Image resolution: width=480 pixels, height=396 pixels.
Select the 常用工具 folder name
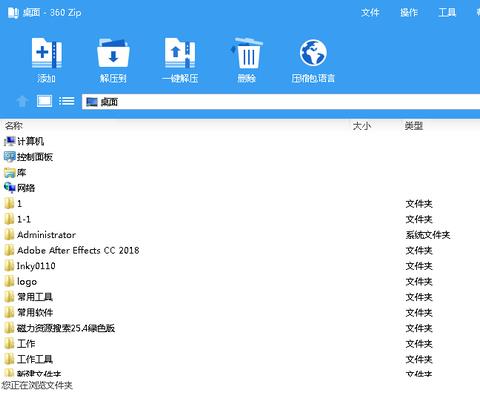pyautogui.click(x=35, y=297)
